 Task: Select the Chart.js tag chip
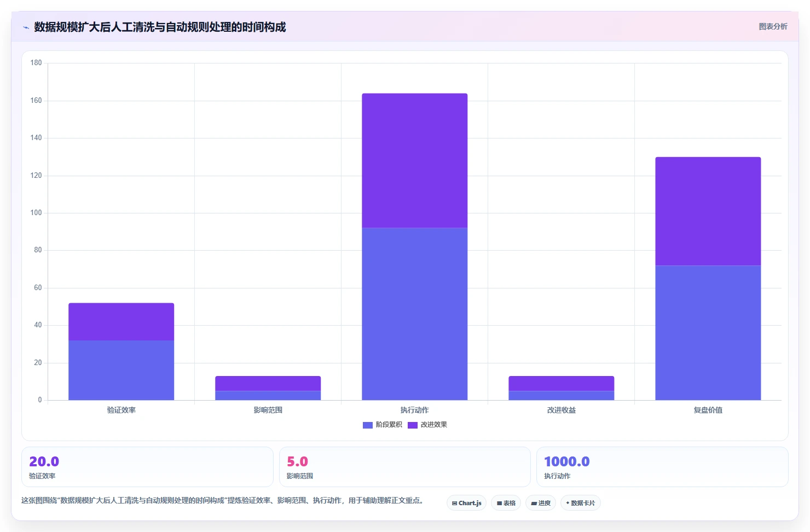pos(466,503)
